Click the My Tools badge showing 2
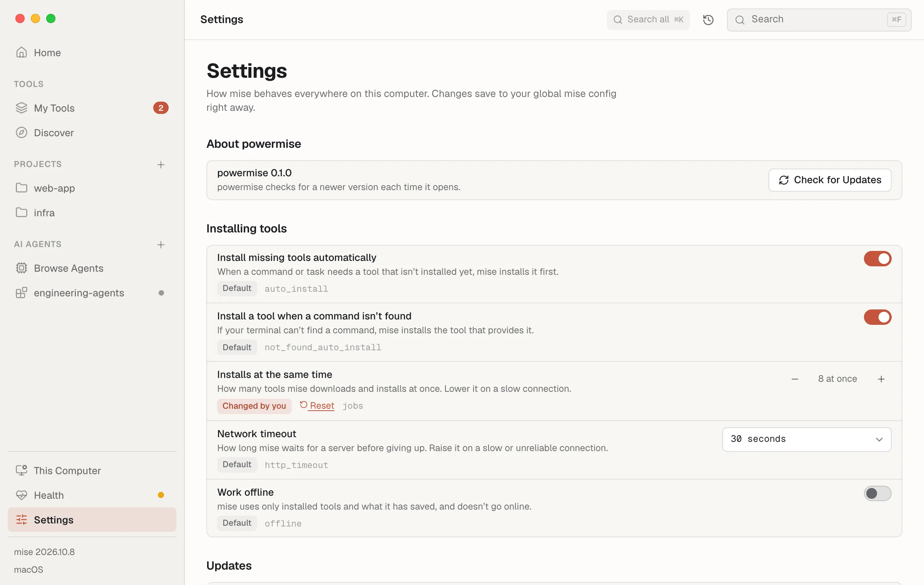 pyautogui.click(x=161, y=108)
